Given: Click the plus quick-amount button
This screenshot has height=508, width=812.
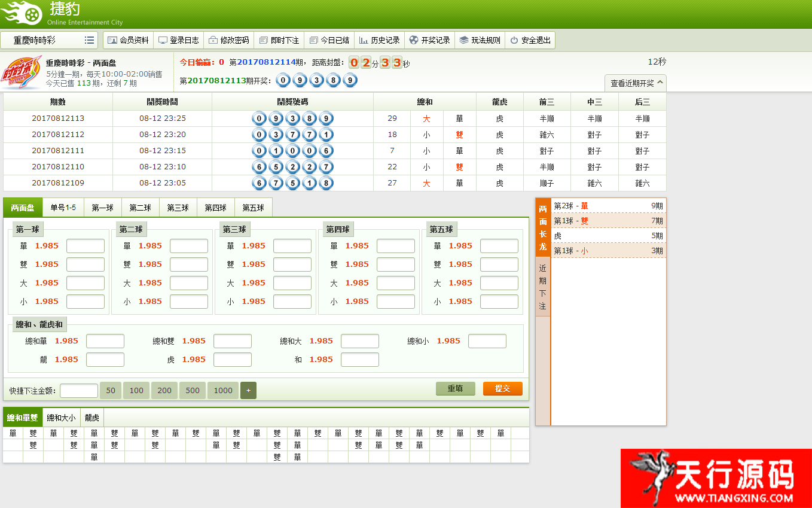Looking at the screenshot, I should click(248, 391).
